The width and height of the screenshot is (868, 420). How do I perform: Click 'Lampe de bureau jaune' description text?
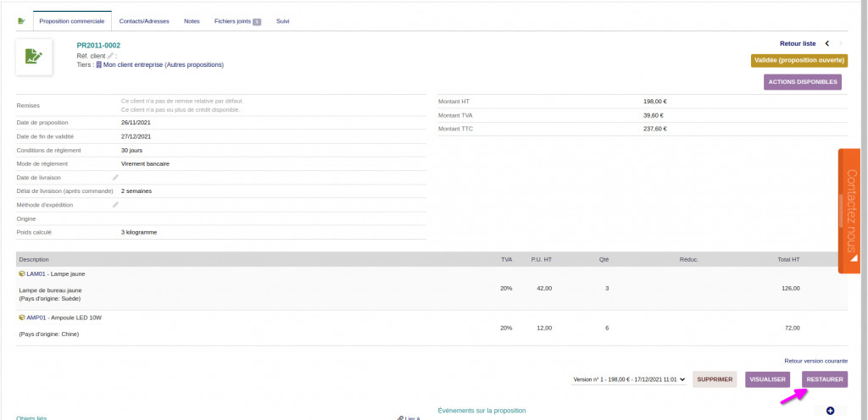point(50,290)
